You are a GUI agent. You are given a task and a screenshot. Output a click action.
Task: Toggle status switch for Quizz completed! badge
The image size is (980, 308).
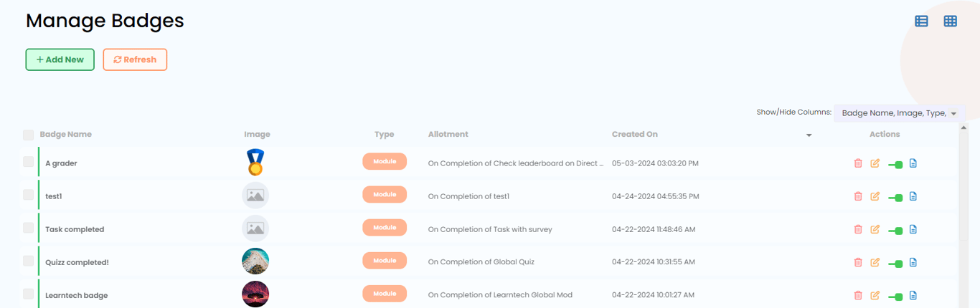pyautogui.click(x=895, y=263)
